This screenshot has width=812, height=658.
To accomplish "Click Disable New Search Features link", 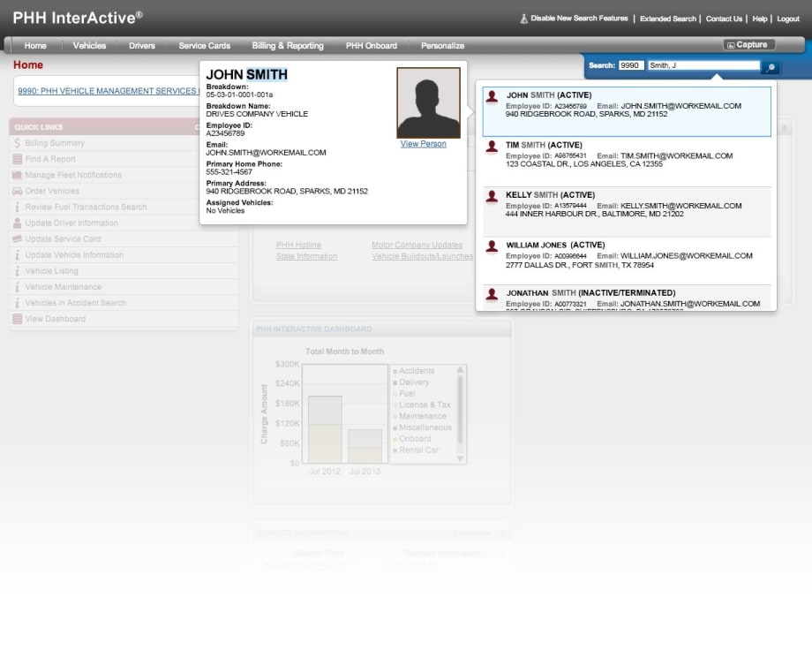I will (579, 19).
